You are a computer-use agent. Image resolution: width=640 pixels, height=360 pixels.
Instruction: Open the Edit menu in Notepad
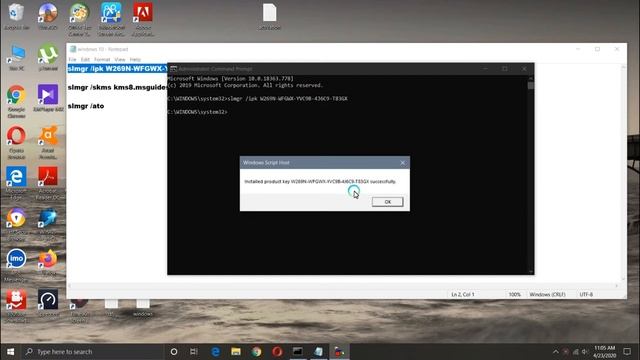85,60
